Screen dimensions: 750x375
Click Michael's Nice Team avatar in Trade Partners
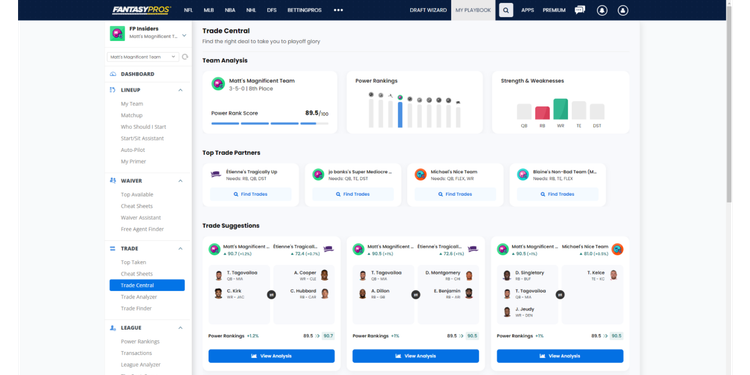click(x=420, y=175)
